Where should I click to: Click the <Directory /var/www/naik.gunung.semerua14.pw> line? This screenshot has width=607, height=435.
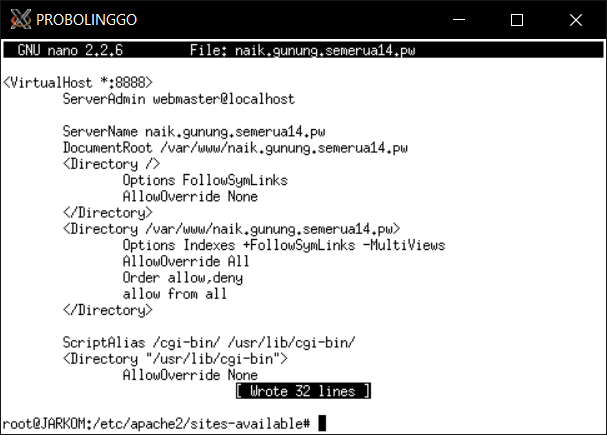point(231,229)
